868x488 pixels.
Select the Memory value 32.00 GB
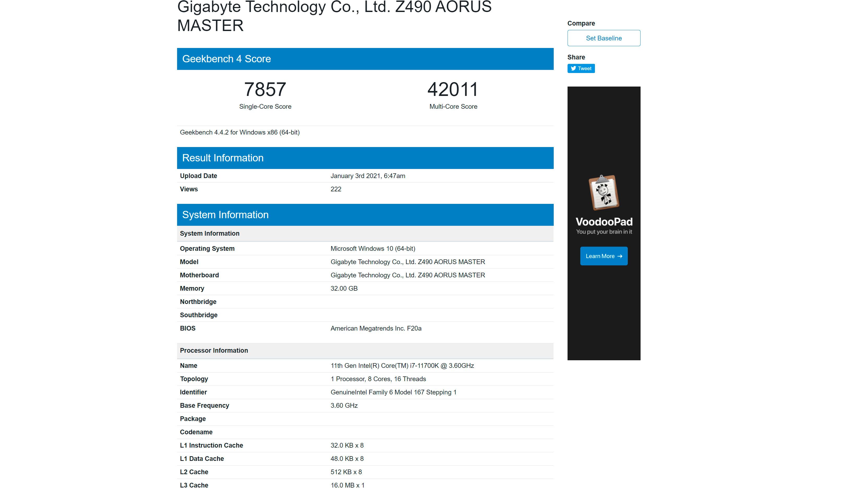pos(344,289)
